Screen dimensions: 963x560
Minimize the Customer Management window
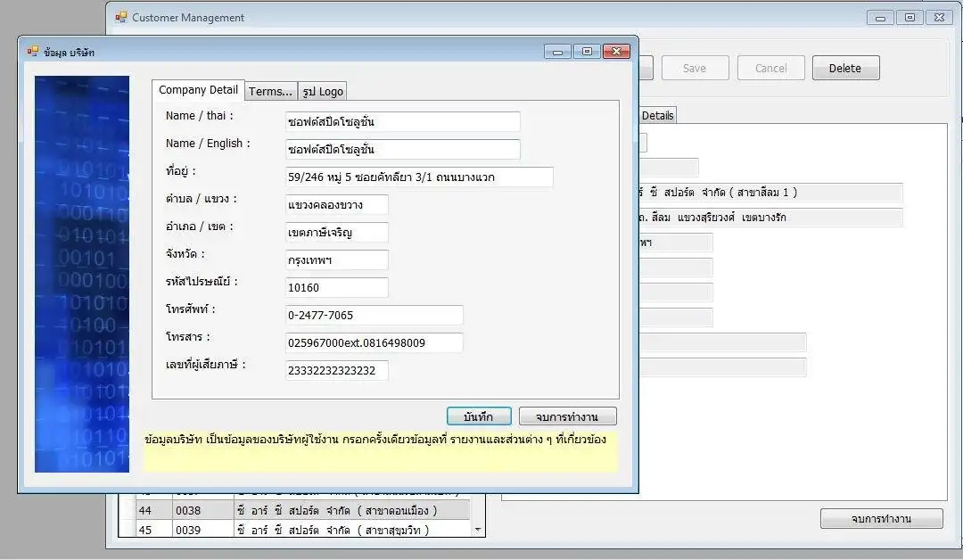click(x=880, y=18)
